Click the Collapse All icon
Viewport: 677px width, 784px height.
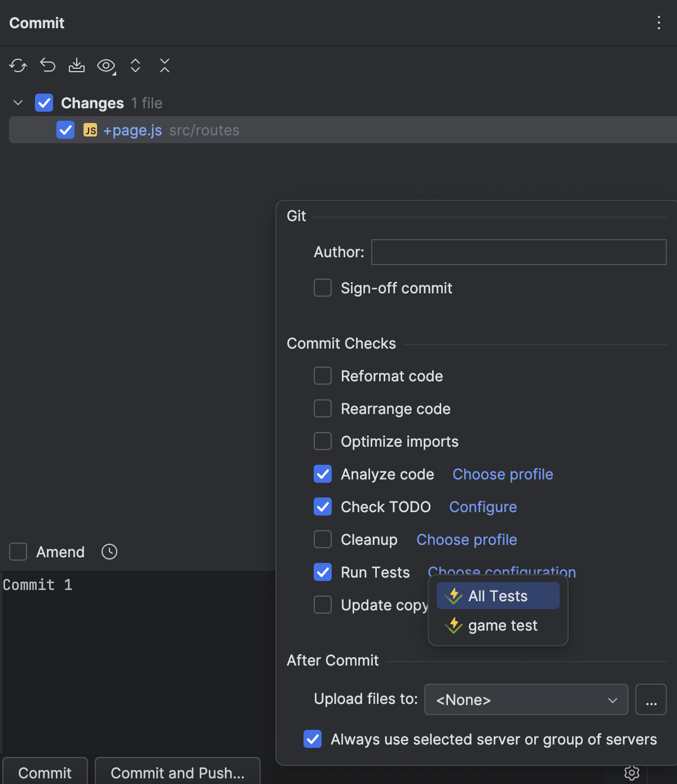coord(165,66)
